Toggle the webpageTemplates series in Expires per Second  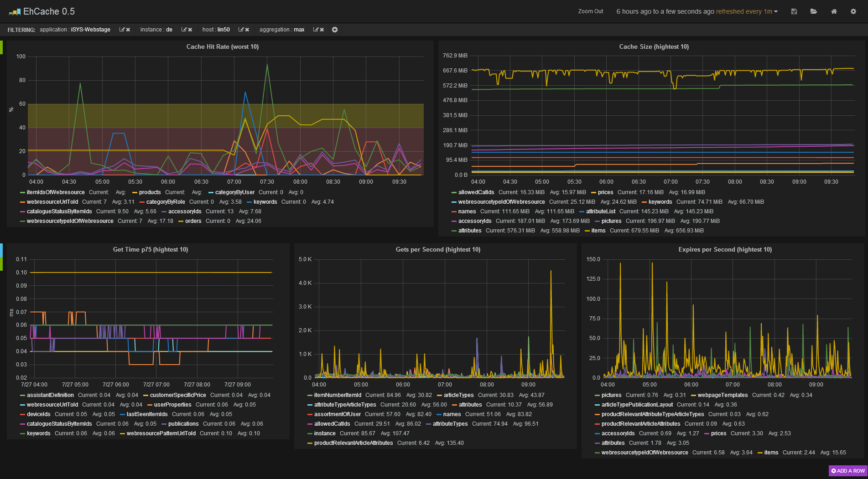click(x=723, y=395)
